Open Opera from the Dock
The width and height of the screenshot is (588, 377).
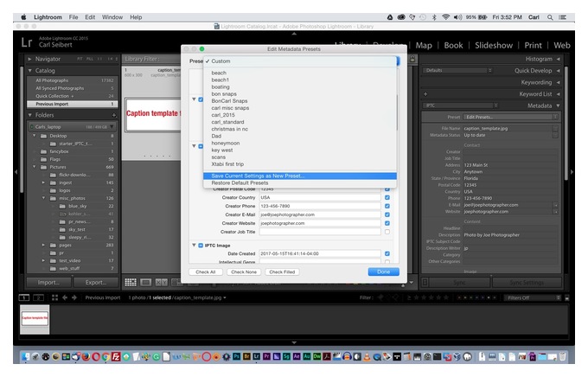coord(96,357)
